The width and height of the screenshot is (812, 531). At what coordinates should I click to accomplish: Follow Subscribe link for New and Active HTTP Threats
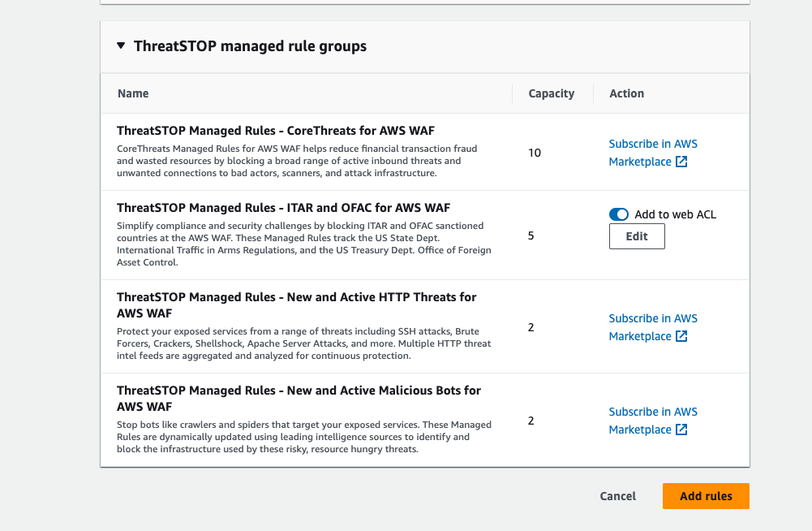click(652, 319)
